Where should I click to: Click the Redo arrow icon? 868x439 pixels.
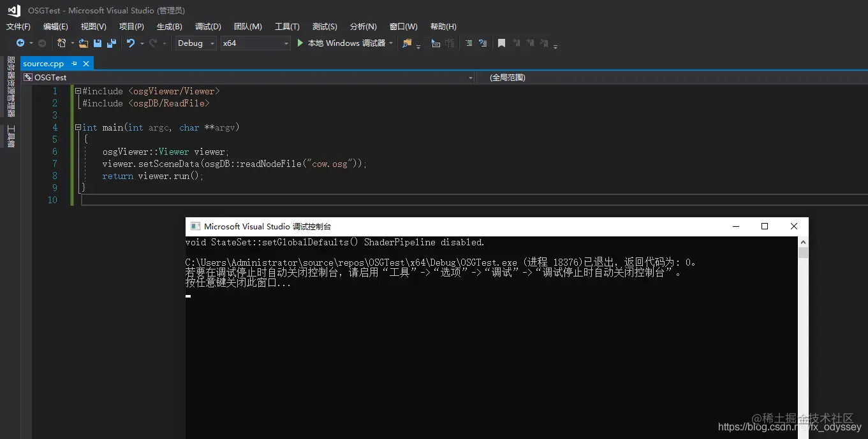[x=153, y=43]
